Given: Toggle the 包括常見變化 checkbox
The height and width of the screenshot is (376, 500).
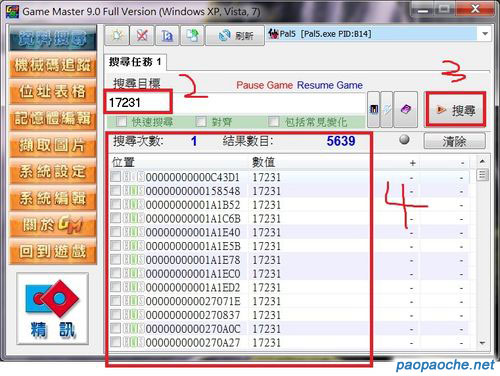Looking at the screenshot, I should (x=273, y=122).
